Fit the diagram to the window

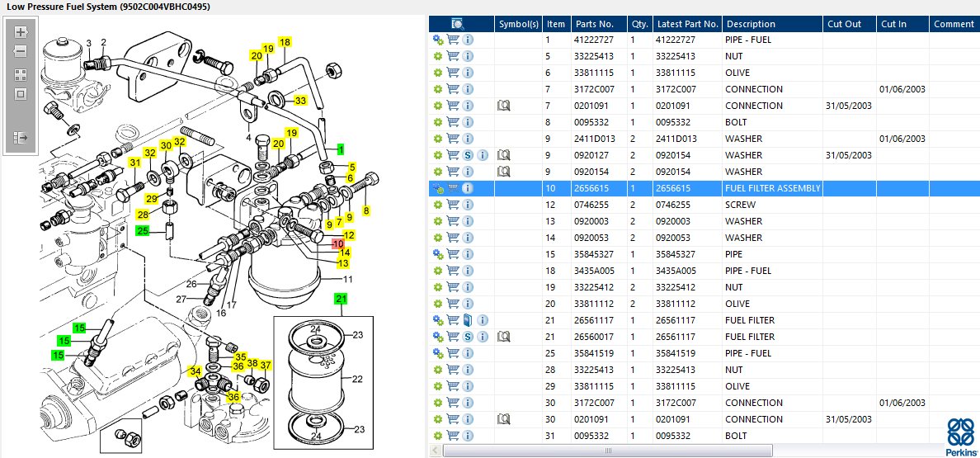[x=21, y=94]
